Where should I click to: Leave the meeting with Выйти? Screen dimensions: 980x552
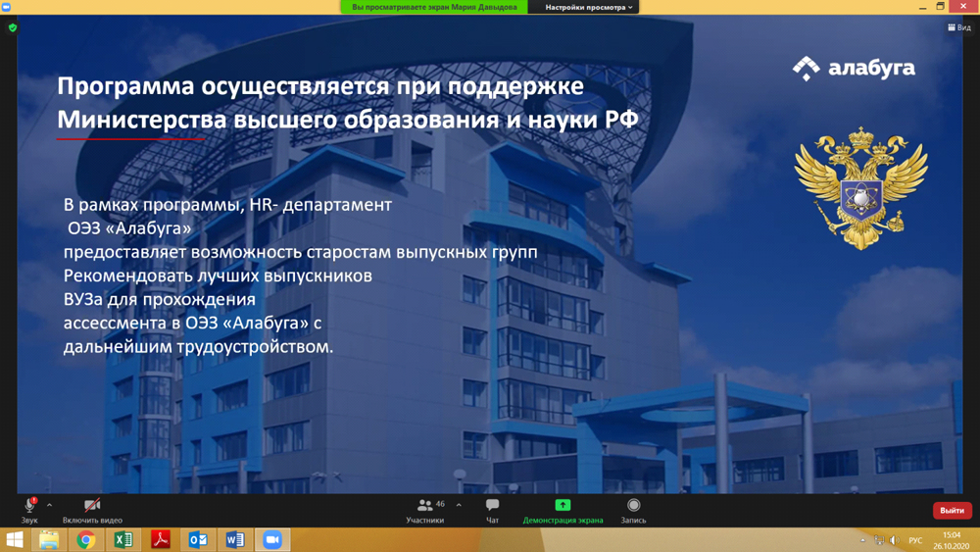(x=952, y=510)
